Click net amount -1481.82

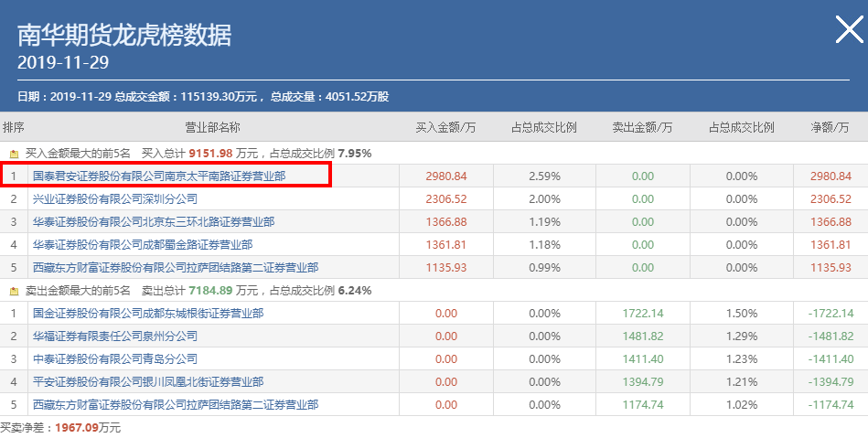(x=830, y=337)
